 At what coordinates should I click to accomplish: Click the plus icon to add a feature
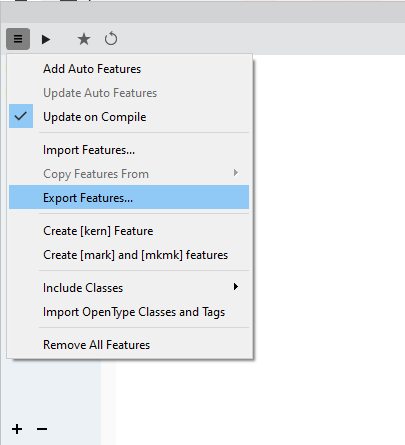[17, 429]
